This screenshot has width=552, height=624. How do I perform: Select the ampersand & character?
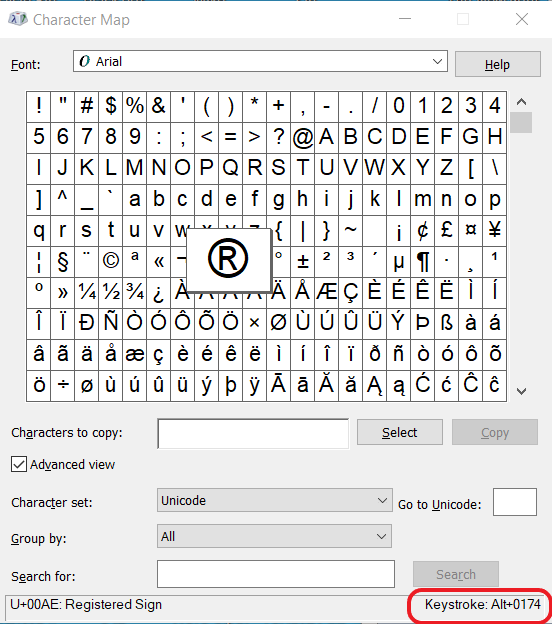158,106
